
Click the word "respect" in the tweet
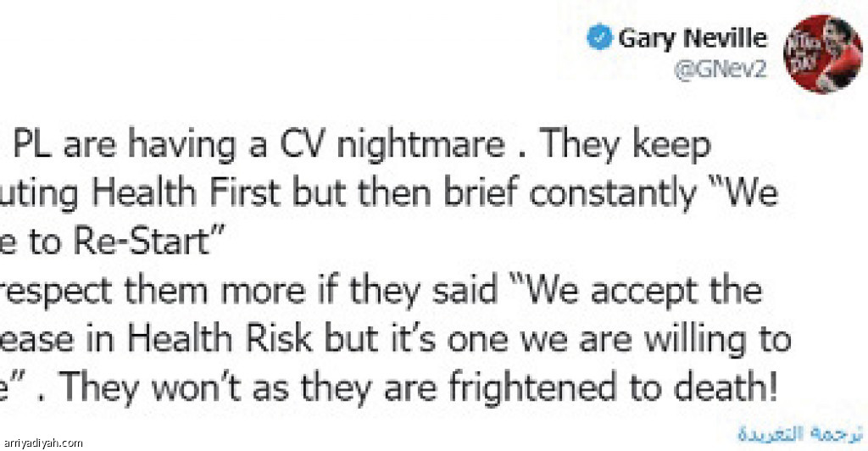pyautogui.click(x=55, y=292)
